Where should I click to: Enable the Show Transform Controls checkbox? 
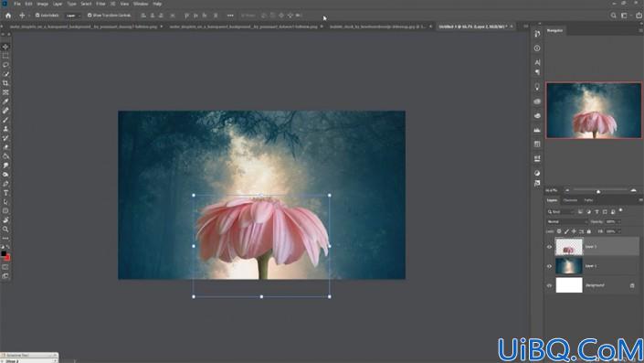click(90, 16)
